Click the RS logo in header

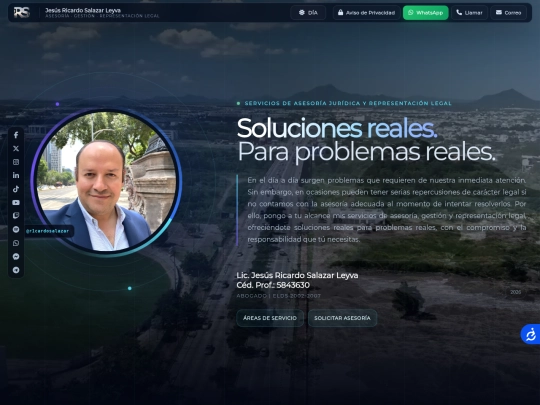tap(22, 12)
